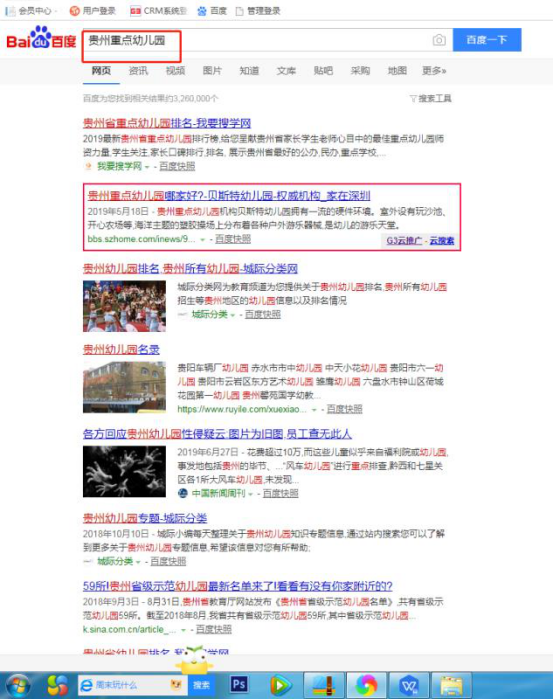Open the file folder taskbar icon
Screen dimensions: 554x700
(x=451, y=685)
